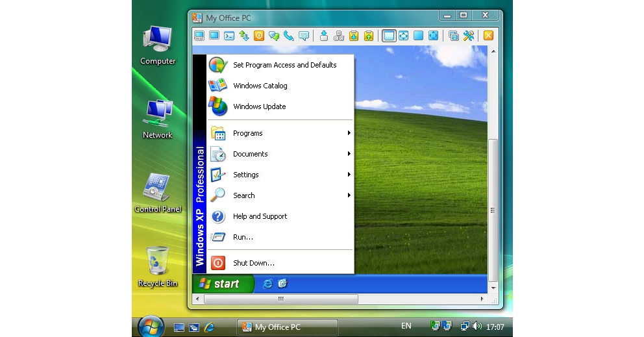This screenshot has width=644, height=337.
Task: Open Windows Update from start menu
Action: coord(259,106)
